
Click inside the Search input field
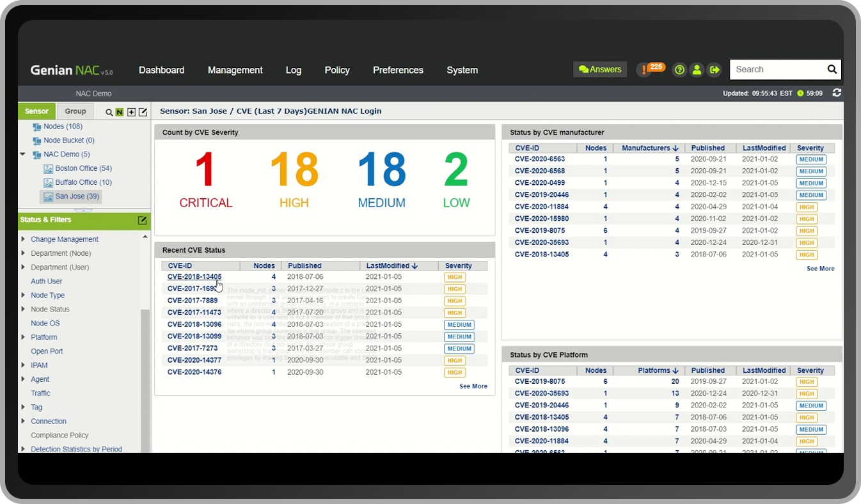coord(778,69)
